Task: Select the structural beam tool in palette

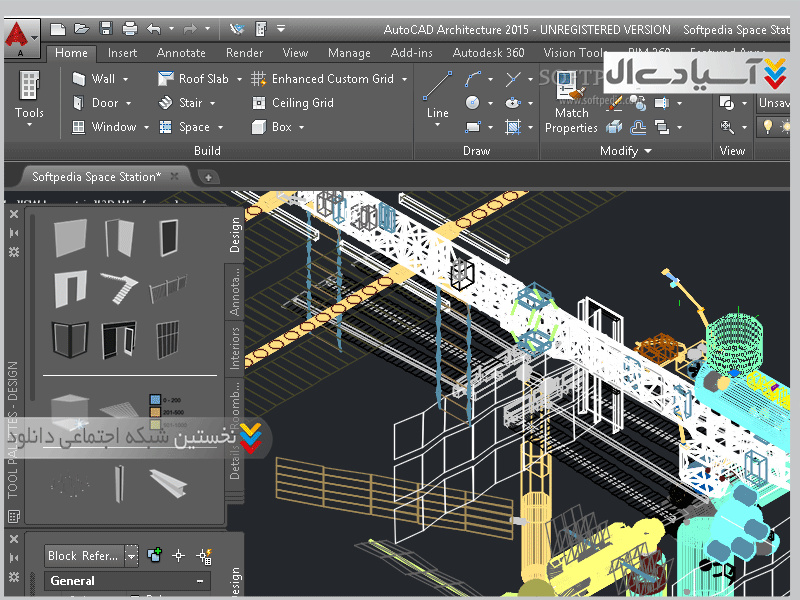Action: point(167,481)
